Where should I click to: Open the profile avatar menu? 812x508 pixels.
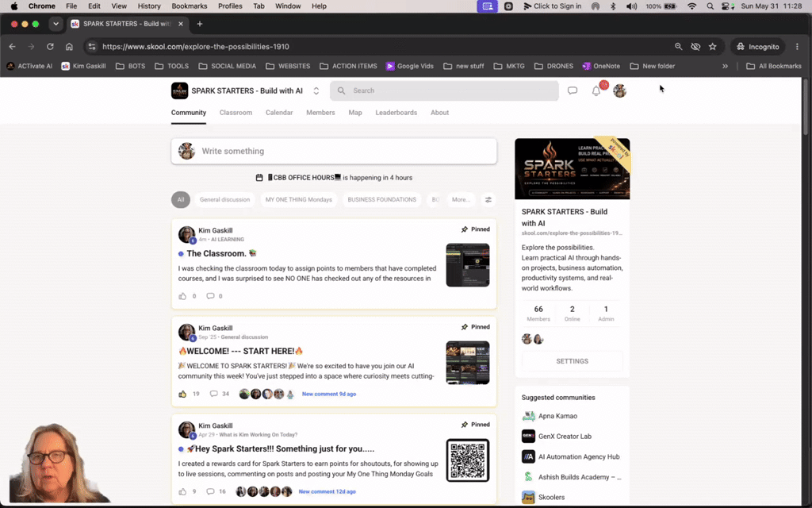pos(620,90)
